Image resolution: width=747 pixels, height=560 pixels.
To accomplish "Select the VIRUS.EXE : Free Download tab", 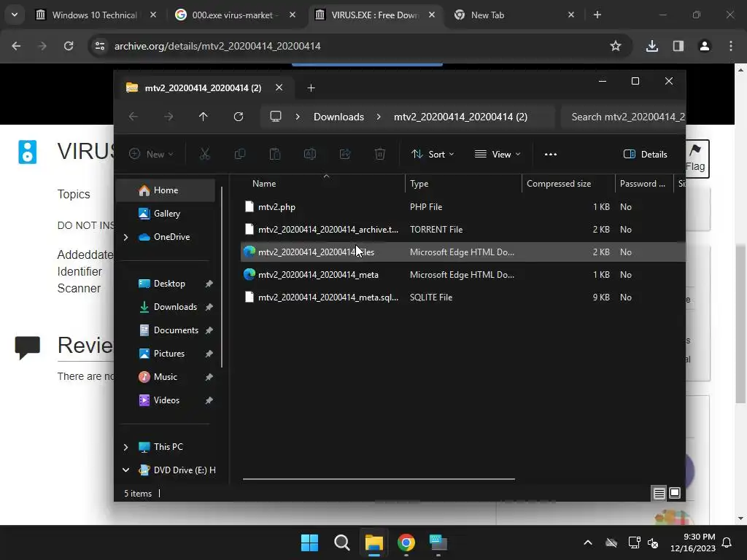I will click(374, 15).
